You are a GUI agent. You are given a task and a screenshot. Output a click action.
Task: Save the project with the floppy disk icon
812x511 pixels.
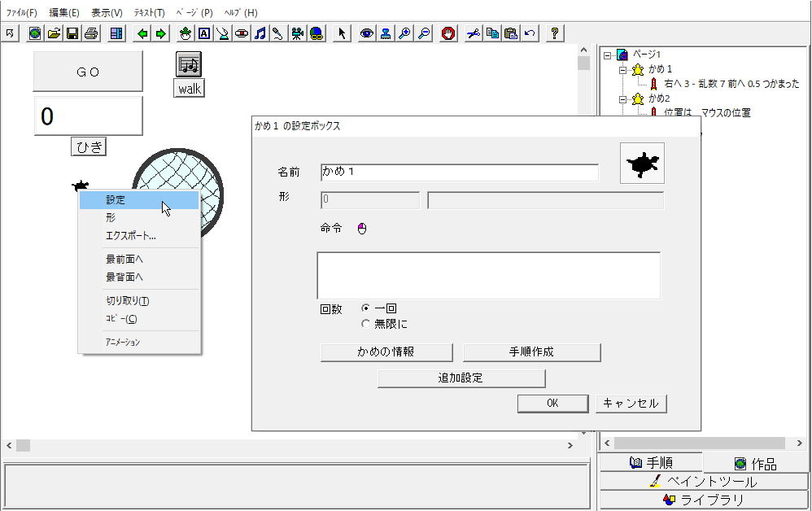[x=72, y=33]
